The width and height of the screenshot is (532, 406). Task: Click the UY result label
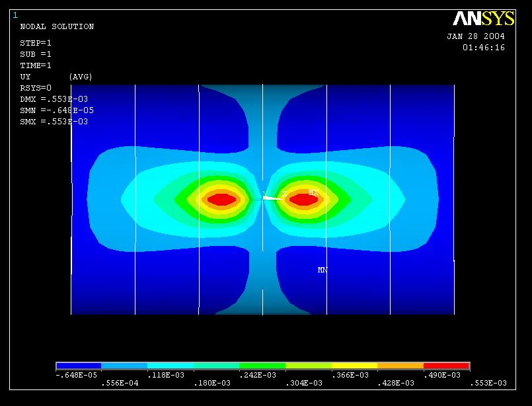(25, 77)
